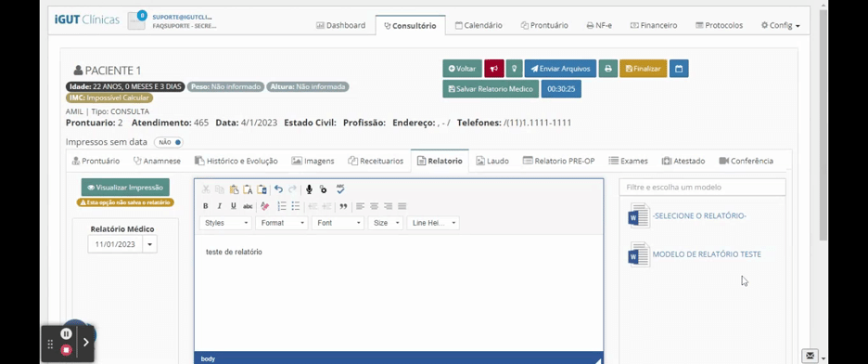
Task: Switch to the Atestado tab
Action: coord(683,162)
